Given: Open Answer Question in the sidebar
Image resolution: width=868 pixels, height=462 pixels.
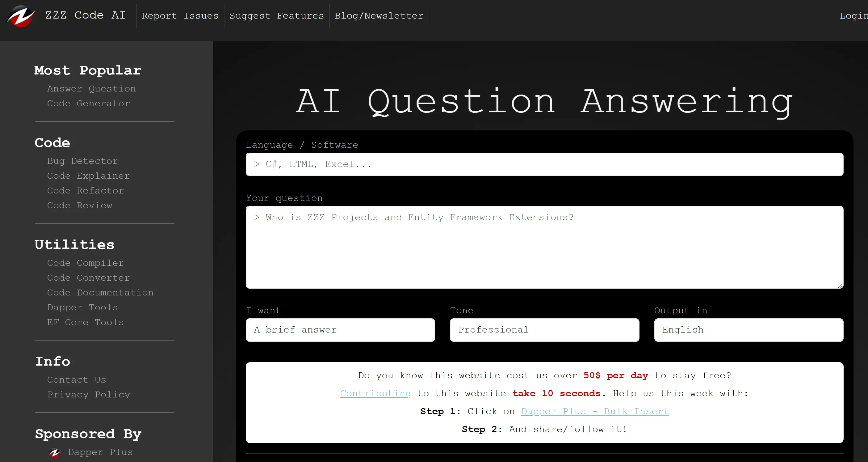Looking at the screenshot, I should (91, 89).
